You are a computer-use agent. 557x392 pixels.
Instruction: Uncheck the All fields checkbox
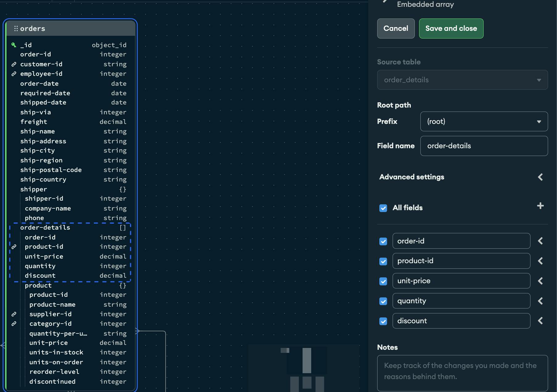383,208
